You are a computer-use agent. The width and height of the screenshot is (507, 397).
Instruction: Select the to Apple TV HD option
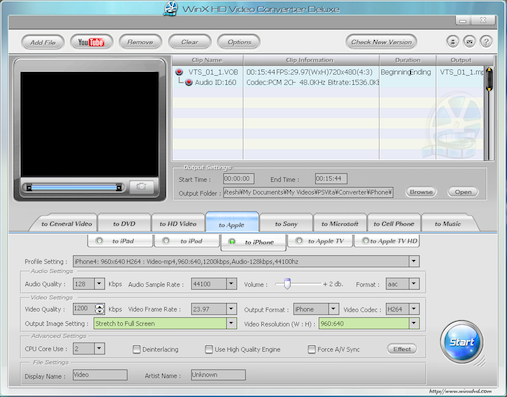click(x=365, y=240)
